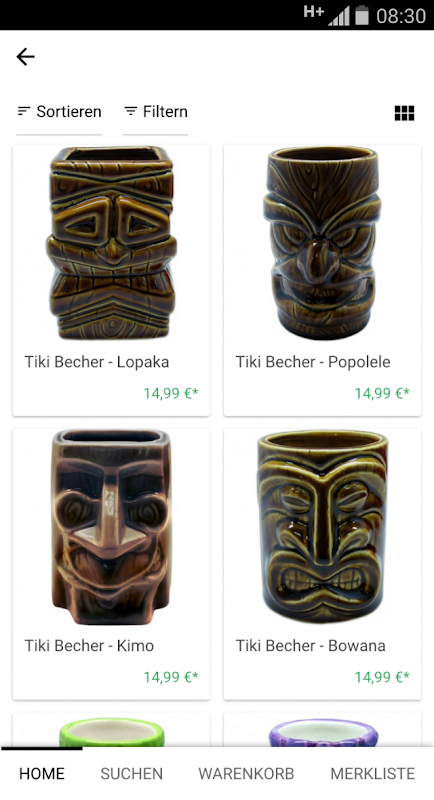The width and height of the screenshot is (434, 800).
Task: Open the partially visible purple mug product
Action: (x=322, y=730)
